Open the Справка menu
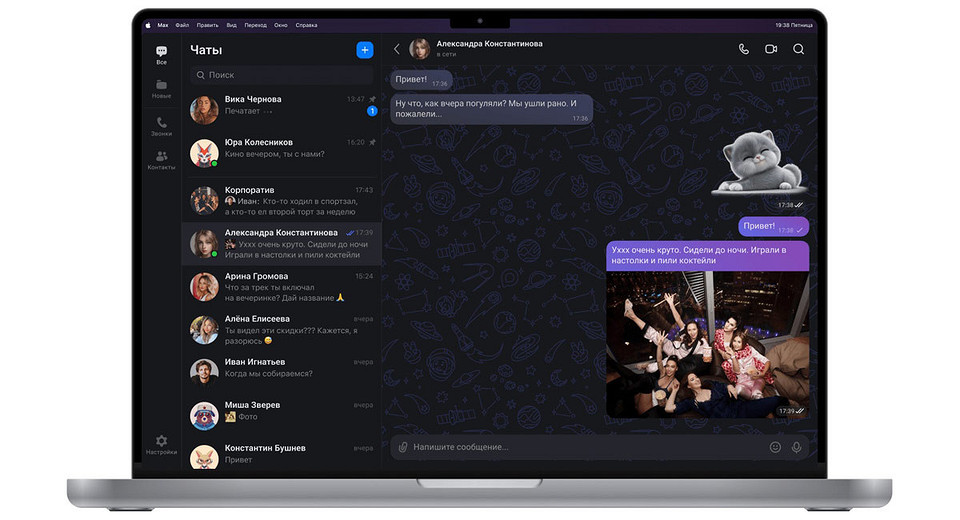The image size is (960, 520). (306, 25)
